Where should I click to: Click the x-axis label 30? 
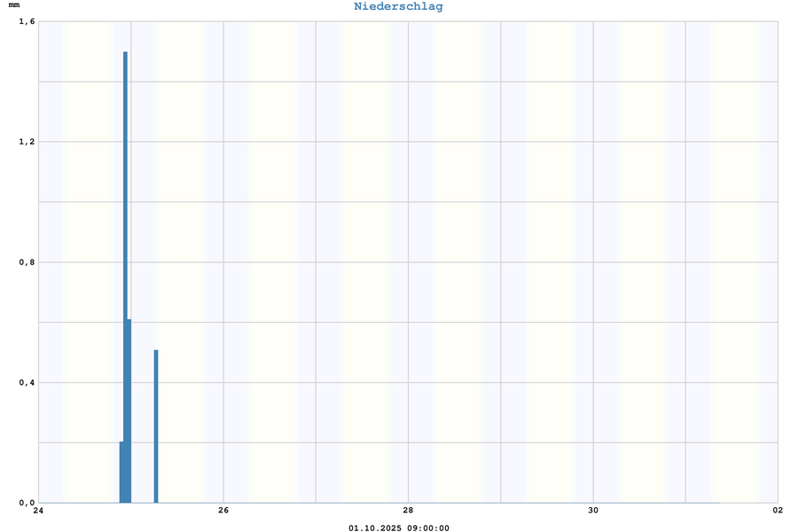pos(593,511)
